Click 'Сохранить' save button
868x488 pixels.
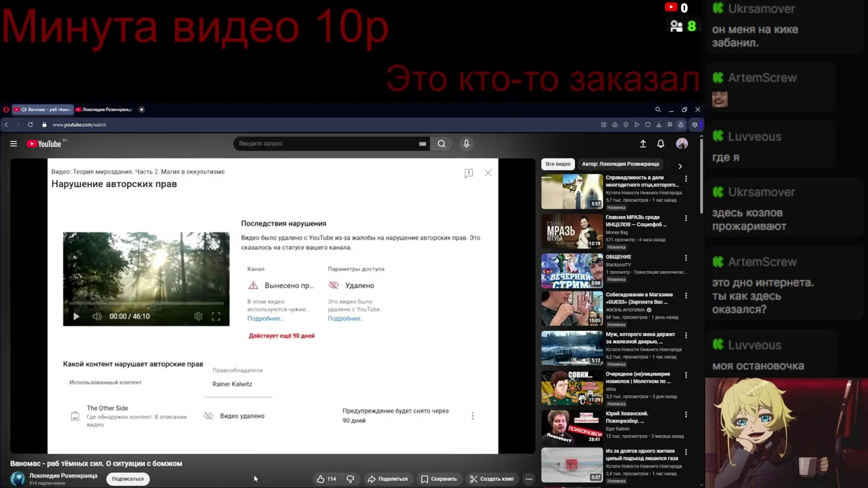click(x=439, y=479)
